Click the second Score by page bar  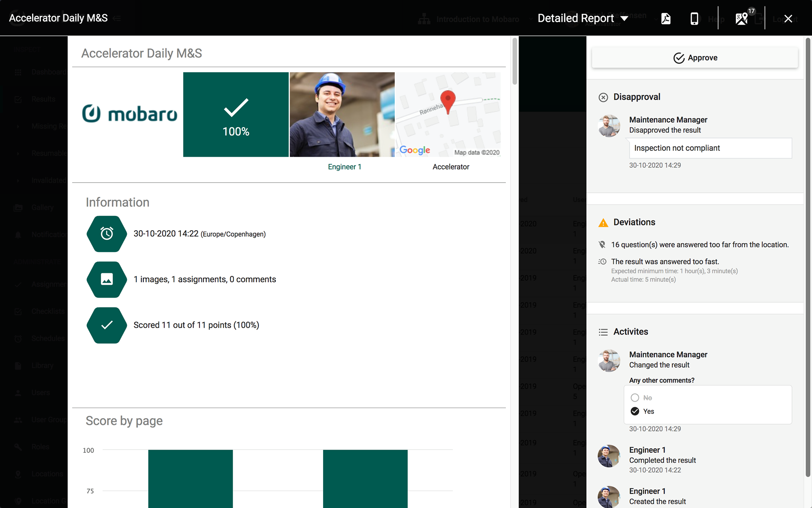[365, 479]
